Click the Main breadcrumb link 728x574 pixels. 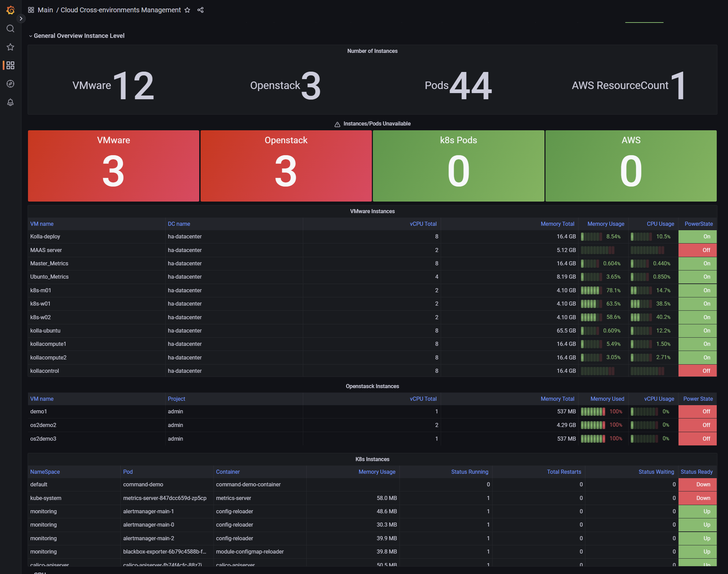pos(45,10)
